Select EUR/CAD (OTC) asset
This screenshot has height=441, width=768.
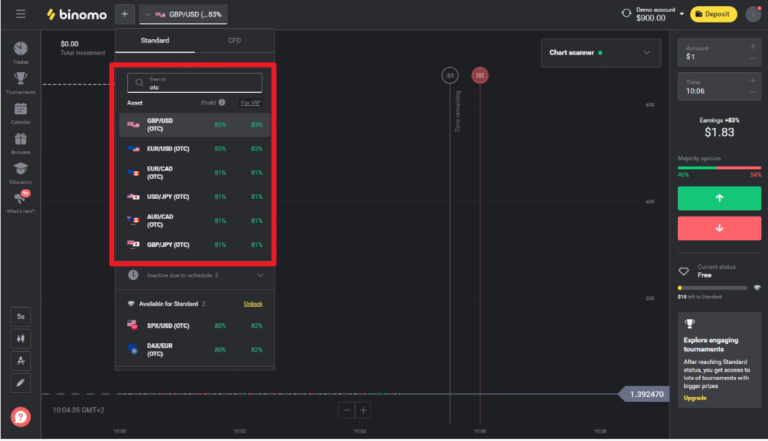(194, 172)
